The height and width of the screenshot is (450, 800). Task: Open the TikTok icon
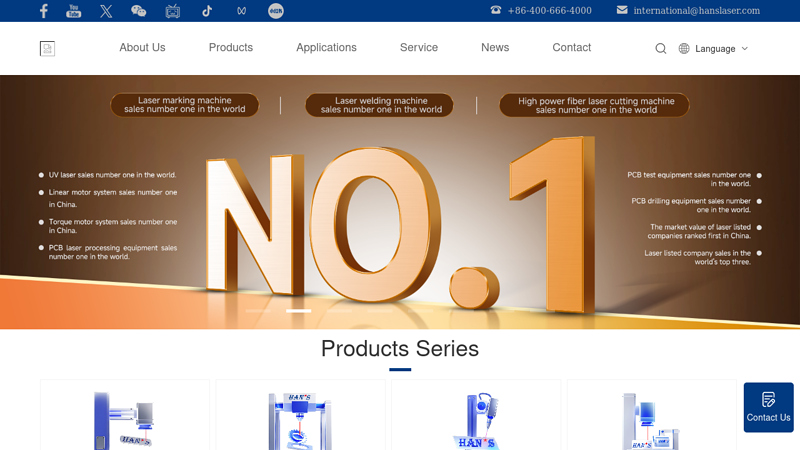[207, 11]
